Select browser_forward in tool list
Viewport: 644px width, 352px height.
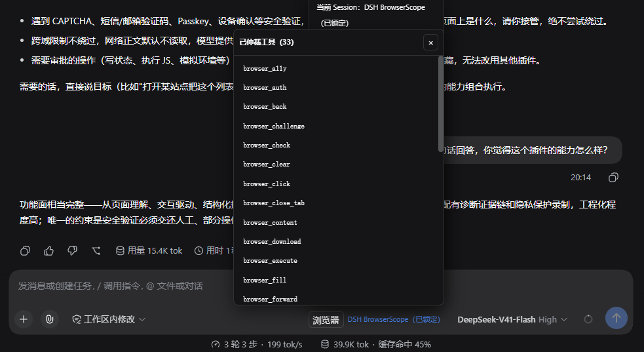pyautogui.click(x=270, y=299)
